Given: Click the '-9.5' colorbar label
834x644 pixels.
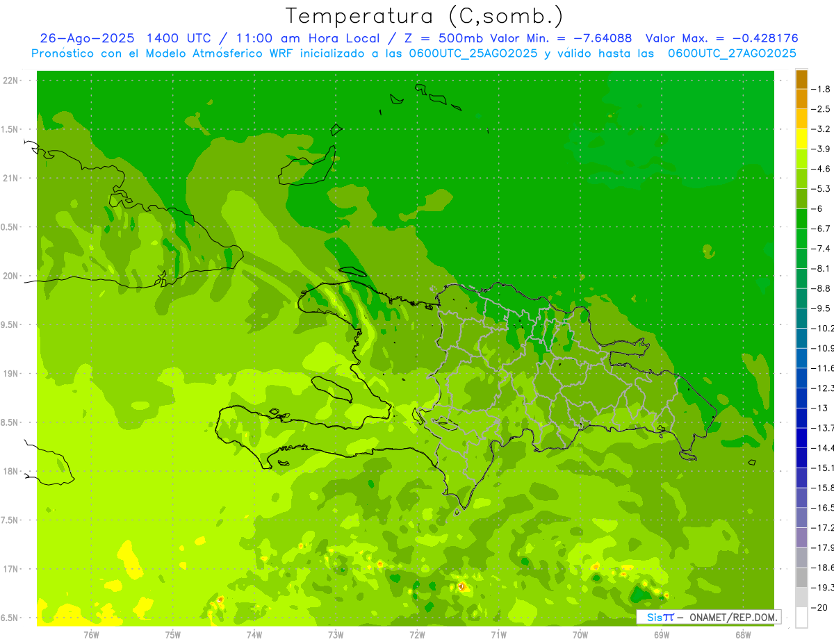Looking at the screenshot, I should [822, 308].
